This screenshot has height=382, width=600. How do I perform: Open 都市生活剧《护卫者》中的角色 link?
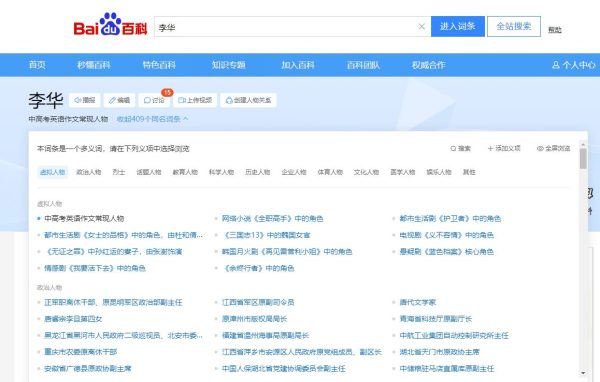tap(450, 219)
